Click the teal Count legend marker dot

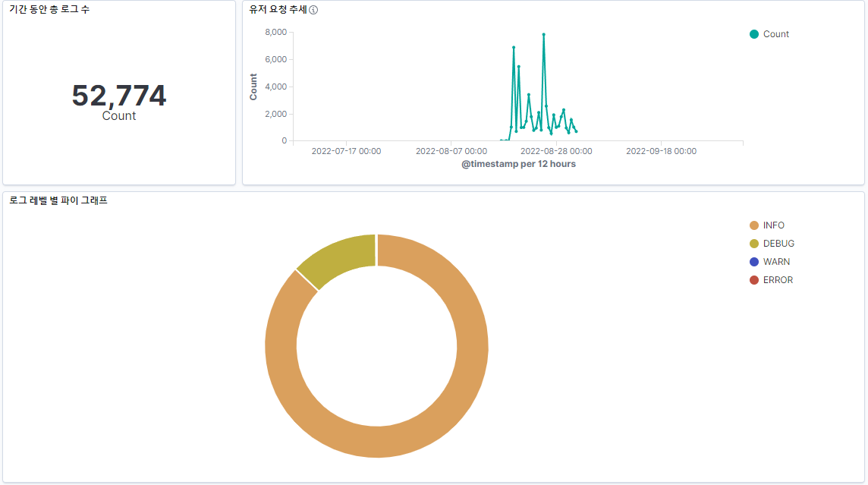tap(754, 34)
